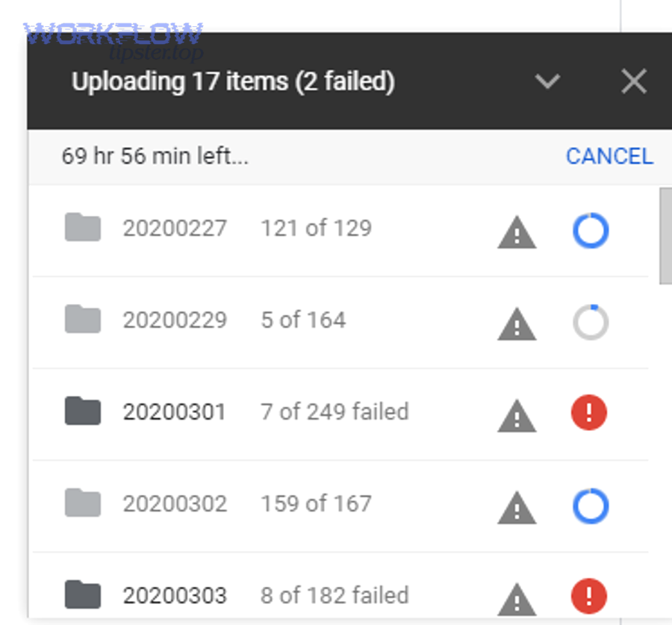Click the upload row for 20200229
The height and width of the screenshot is (625, 672).
click(x=299, y=320)
